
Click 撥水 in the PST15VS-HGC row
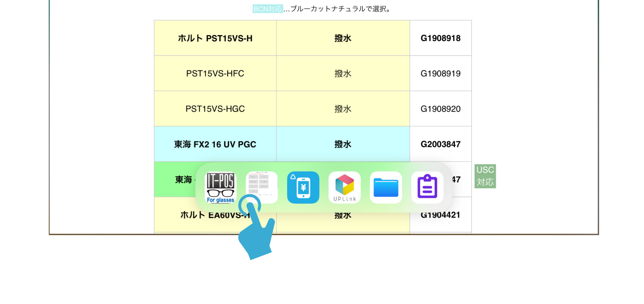(x=343, y=109)
